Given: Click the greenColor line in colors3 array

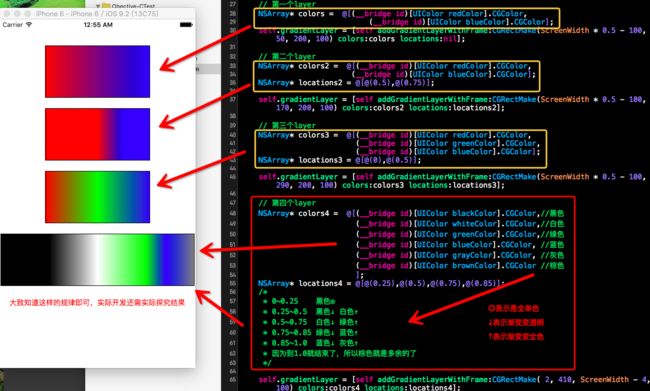Looking at the screenshot, I should click(448, 143).
